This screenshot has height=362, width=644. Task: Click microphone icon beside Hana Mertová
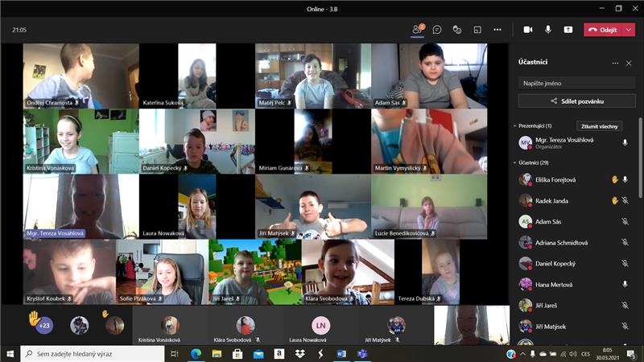click(x=625, y=284)
